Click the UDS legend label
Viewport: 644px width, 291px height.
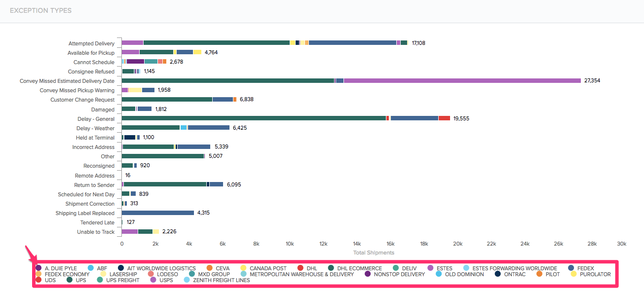50,280
